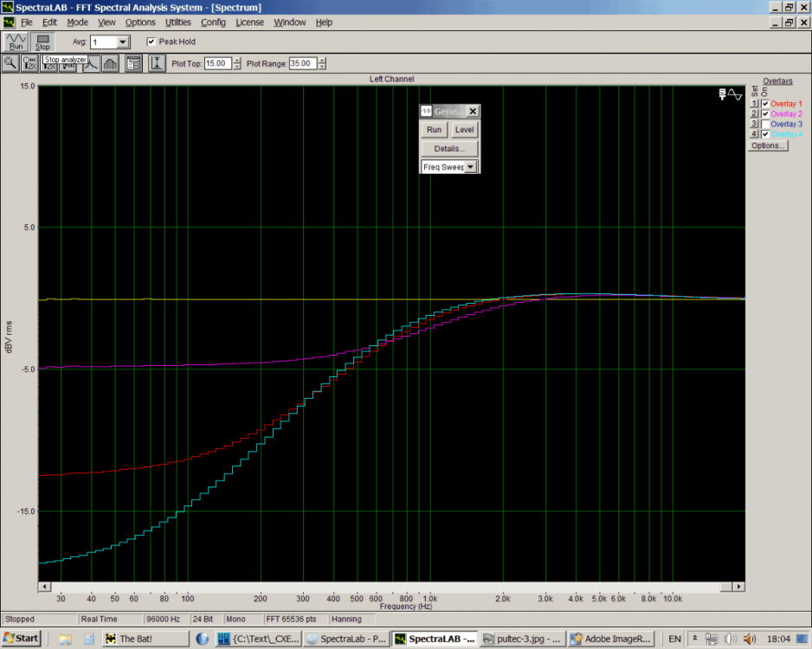Toggle the Peak Hold checkbox
This screenshot has width=812, height=649.
tap(151, 42)
